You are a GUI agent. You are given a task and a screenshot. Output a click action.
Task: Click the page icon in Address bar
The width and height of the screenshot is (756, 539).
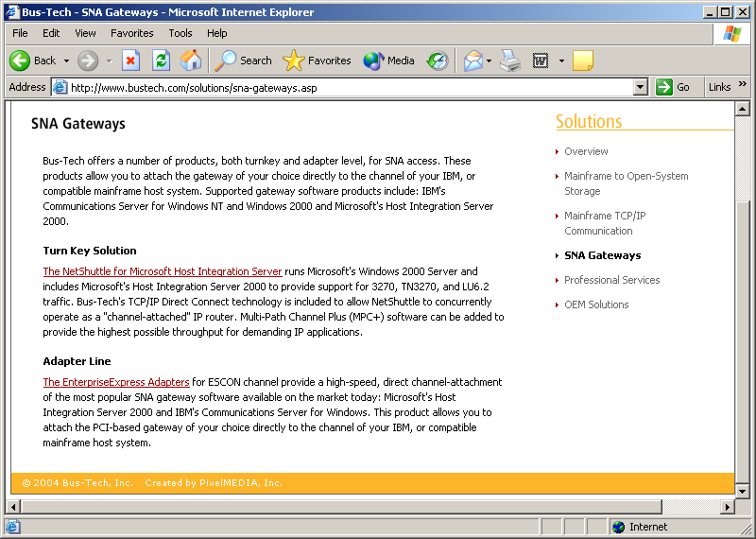coord(60,87)
